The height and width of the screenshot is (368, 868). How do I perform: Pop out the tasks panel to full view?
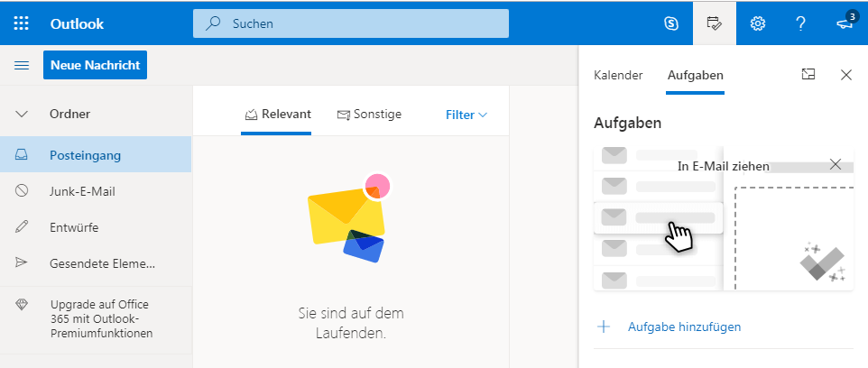point(808,74)
